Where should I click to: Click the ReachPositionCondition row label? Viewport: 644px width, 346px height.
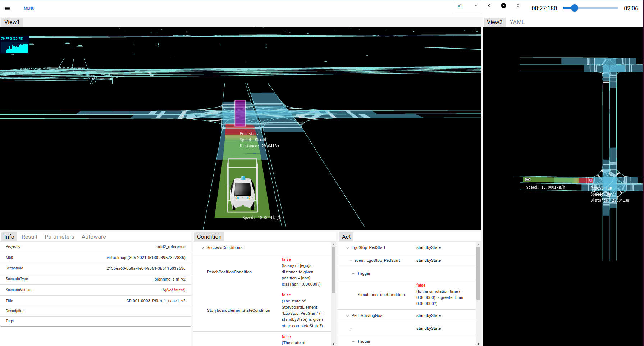point(229,272)
